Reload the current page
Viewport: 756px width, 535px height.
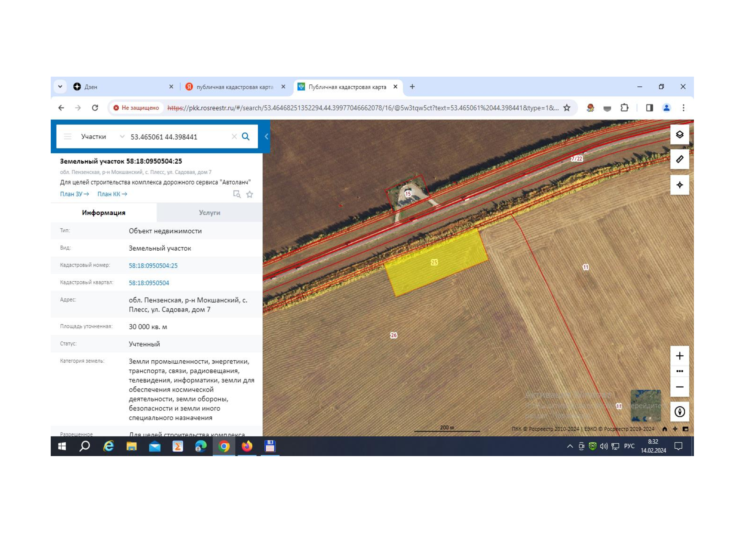95,108
